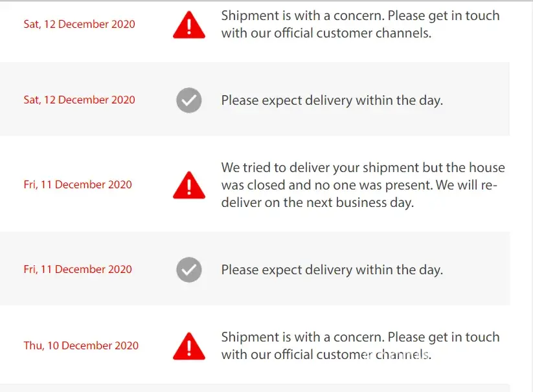The height and width of the screenshot is (392, 533).
Task: Click 'Please expect delivery' message for Fri, 11 December
Action: pos(332,270)
